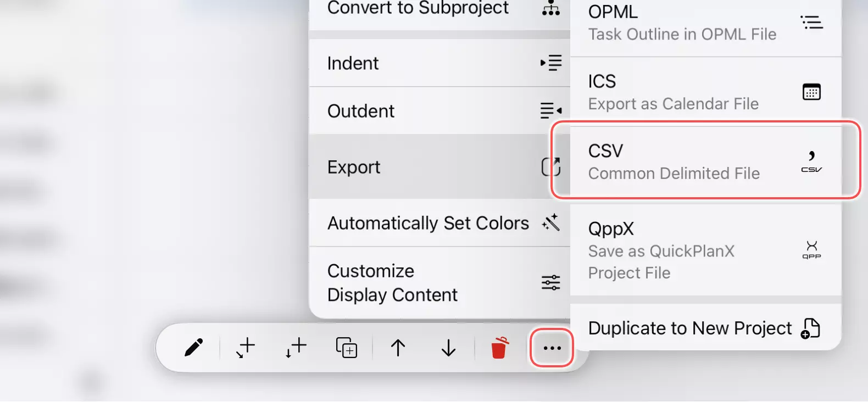Delete task with red trash icon
Viewport: 868px width, 402px height.
pos(499,348)
